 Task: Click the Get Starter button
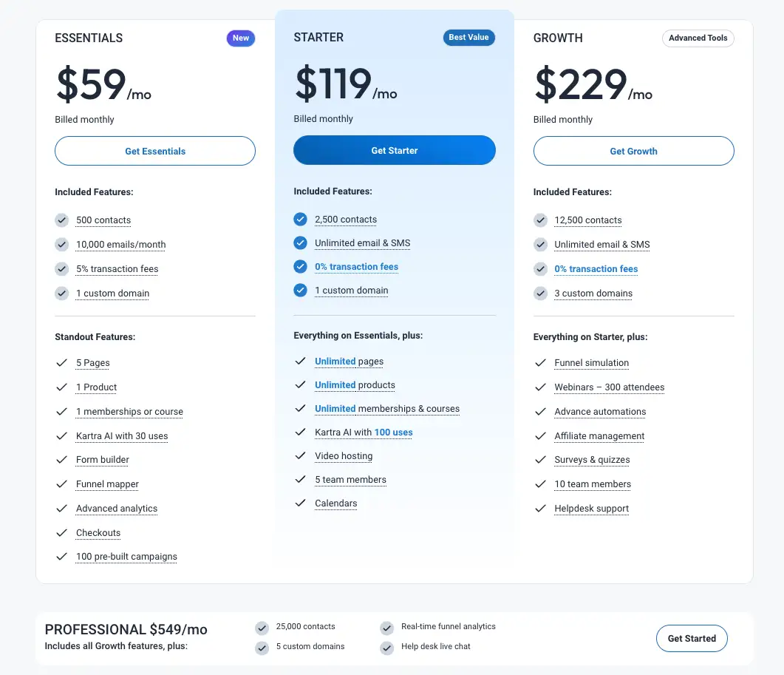click(394, 150)
